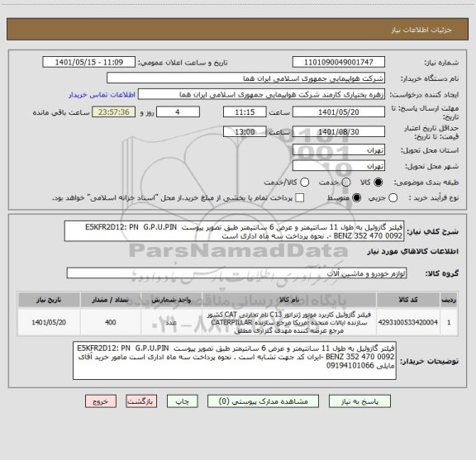Select the متوسط purchase type radio
This screenshot has width=476, height=460.
(356, 198)
